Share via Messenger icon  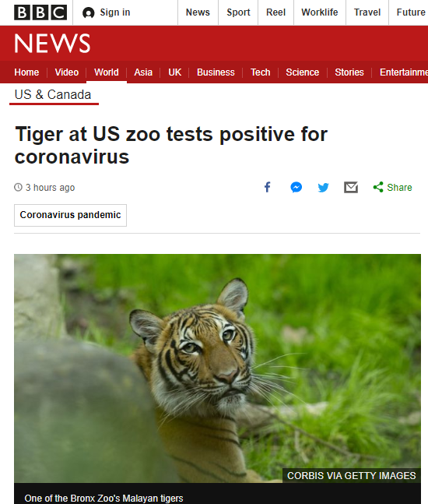296,187
